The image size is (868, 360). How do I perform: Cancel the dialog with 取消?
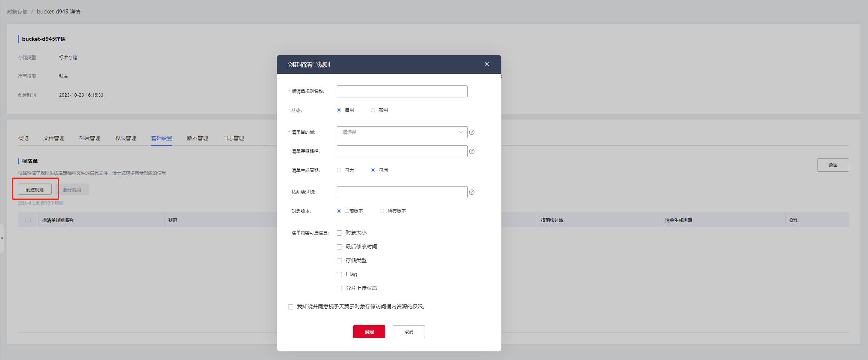coord(409,332)
